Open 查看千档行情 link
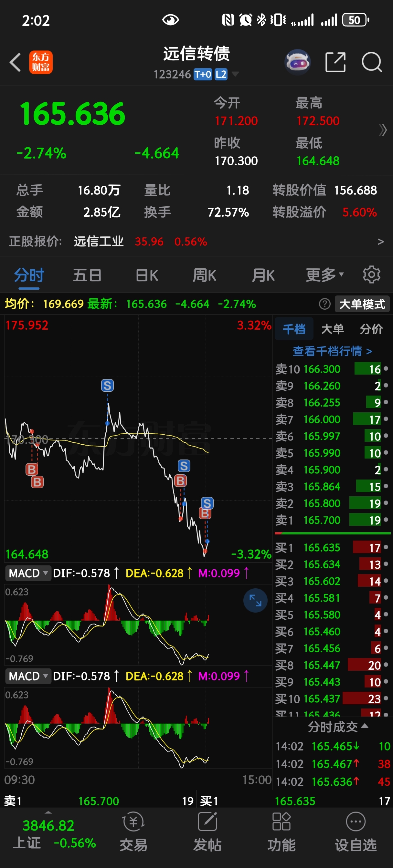Viewport: 393px width, 868px height. [332, 351]
